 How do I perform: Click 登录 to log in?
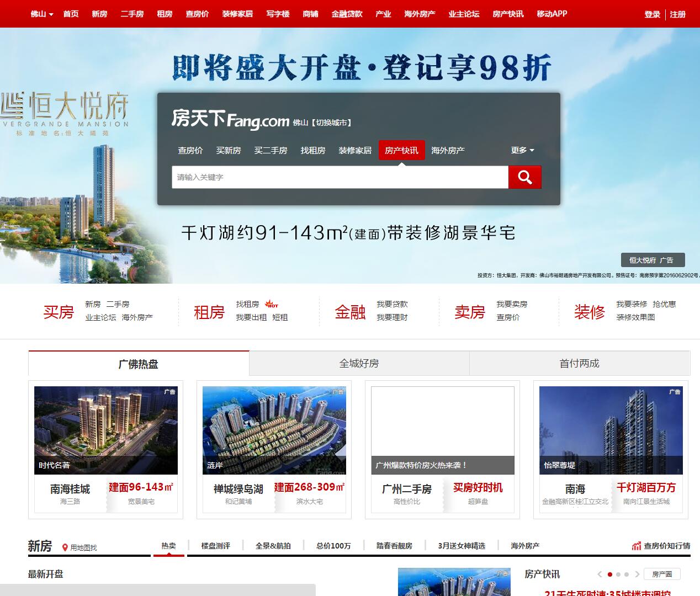pyautogui.click(x=652, y=14)
